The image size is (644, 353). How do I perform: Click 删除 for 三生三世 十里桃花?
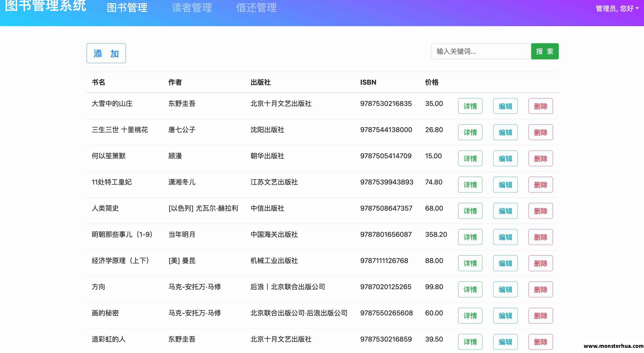(541, 132)
